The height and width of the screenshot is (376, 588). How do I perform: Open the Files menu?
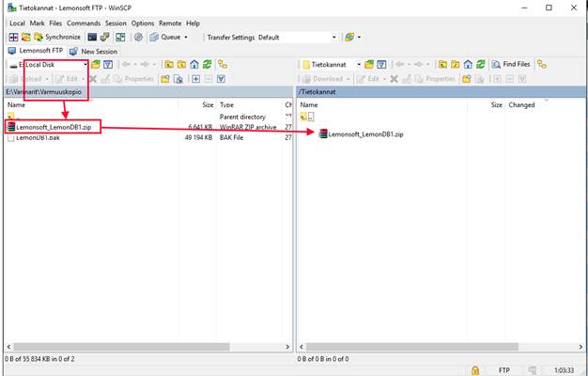pos(55,23)
